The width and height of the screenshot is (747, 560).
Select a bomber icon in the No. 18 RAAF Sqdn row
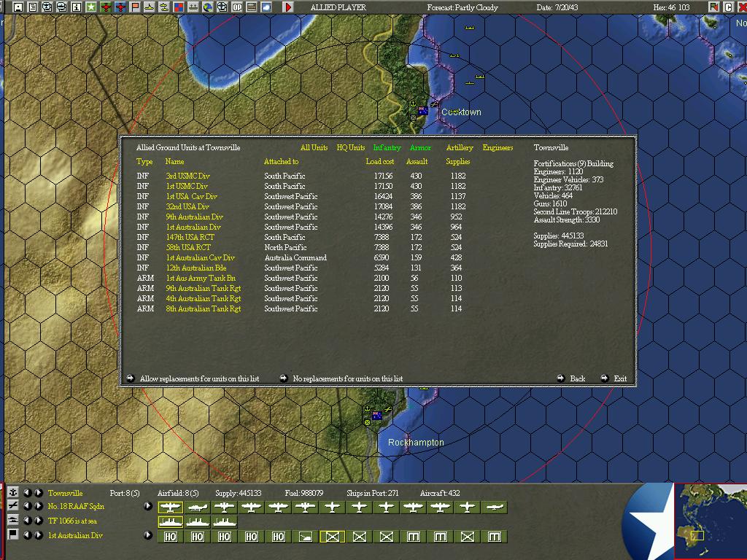pos(171,507)
